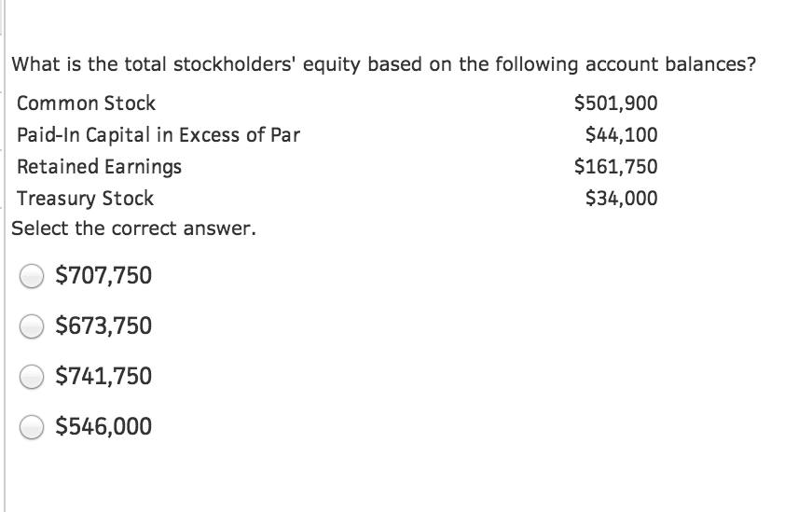Click the $501,900 balance amount
Image resolution: width=812 pixels, height=512 pixels.
point(615,104)
